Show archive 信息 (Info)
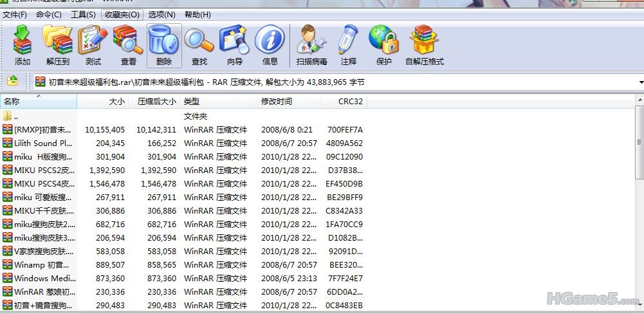The width and height of the screenshot is (644, 314). [270, 45]
